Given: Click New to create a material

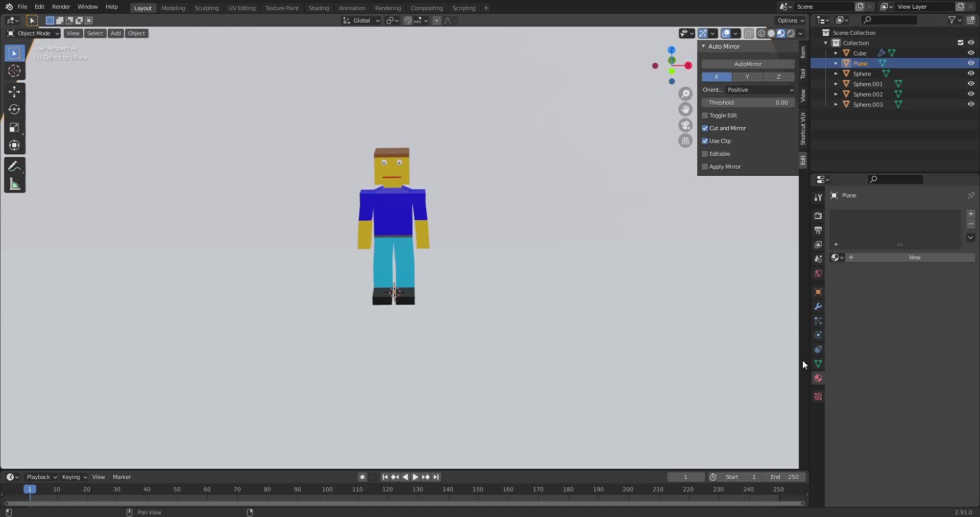Looking at the screenshot, I should (914, 257).
